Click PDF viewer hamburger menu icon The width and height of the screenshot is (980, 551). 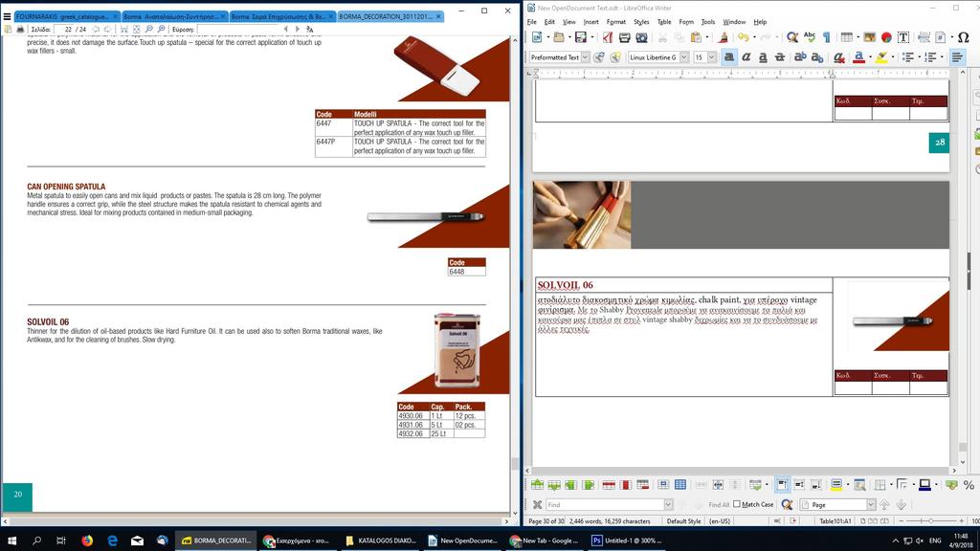pos(7,16)
